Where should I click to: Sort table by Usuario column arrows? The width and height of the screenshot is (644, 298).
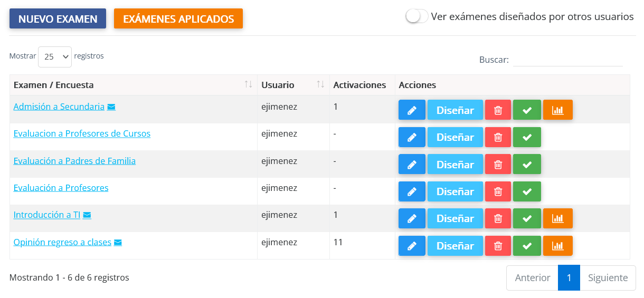[x=320, y=85]
